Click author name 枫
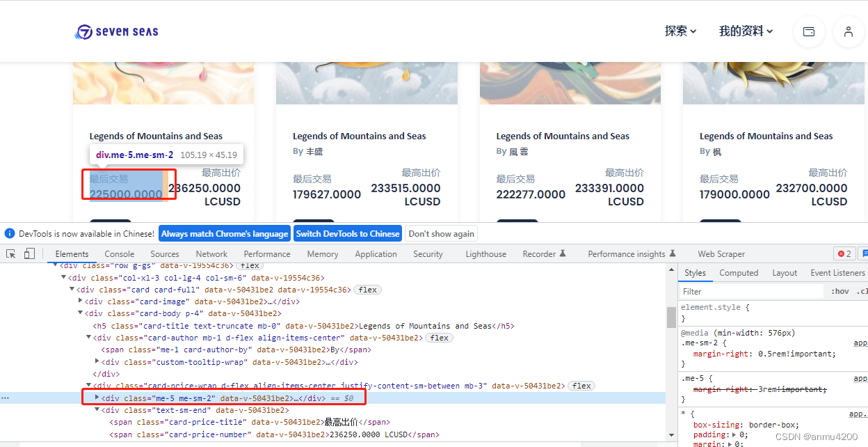 (x=717, y=151)
